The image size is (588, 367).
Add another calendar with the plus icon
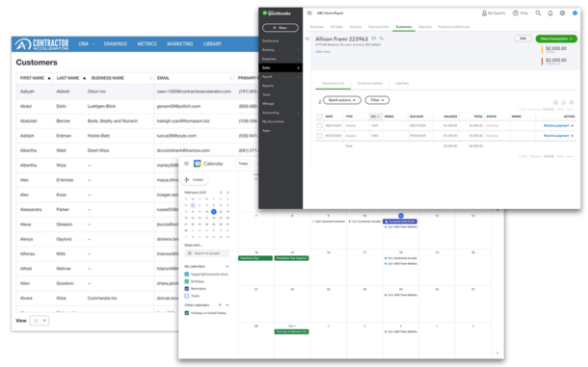[x=220, y=304]
